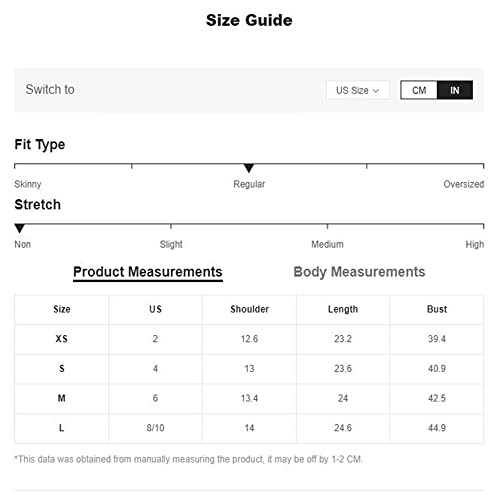This screenshot has height=500, width=500.
Task: Select the Product Measurements tab
Action: tap(148, 272)
